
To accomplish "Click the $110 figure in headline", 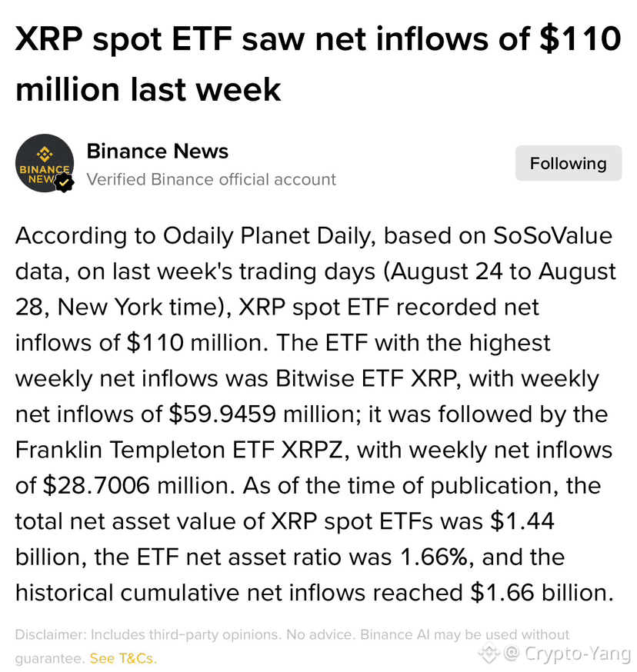I will (x=580, y=39).
